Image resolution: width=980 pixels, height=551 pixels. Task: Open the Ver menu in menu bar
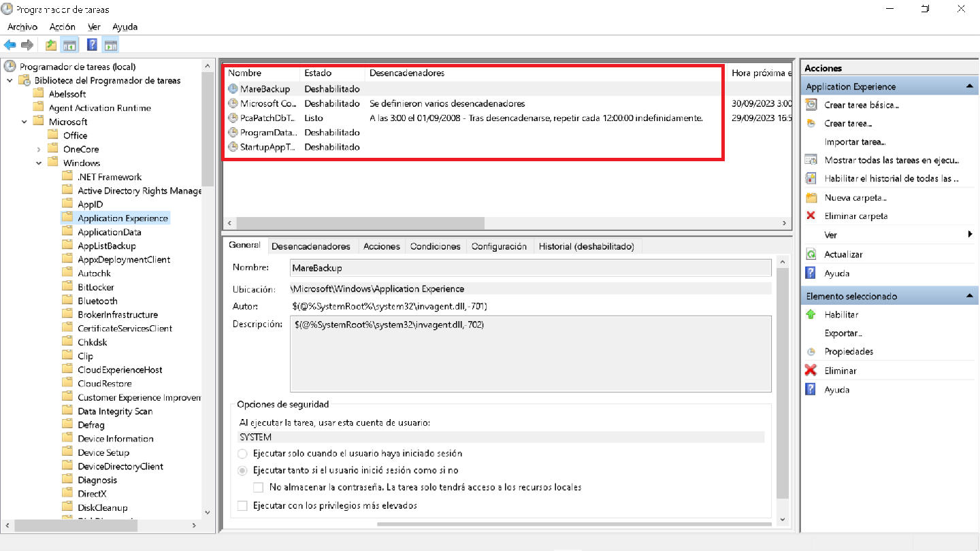[x=95, y=27]
